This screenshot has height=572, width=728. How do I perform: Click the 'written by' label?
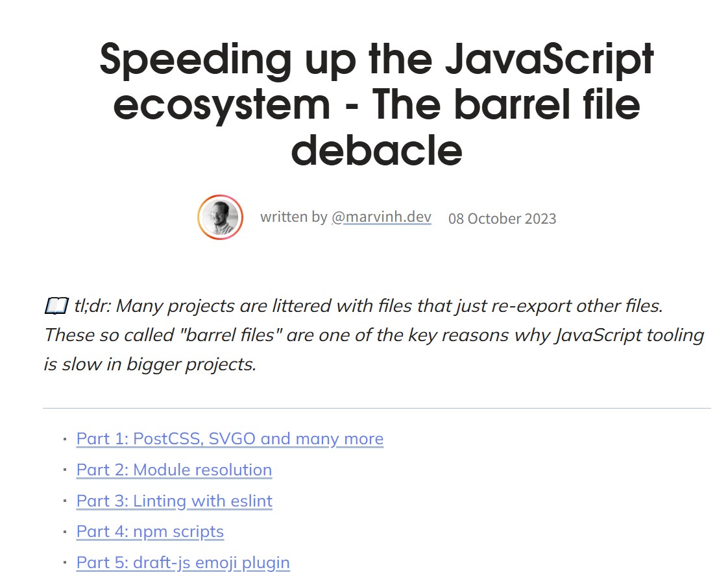[293, 217]
